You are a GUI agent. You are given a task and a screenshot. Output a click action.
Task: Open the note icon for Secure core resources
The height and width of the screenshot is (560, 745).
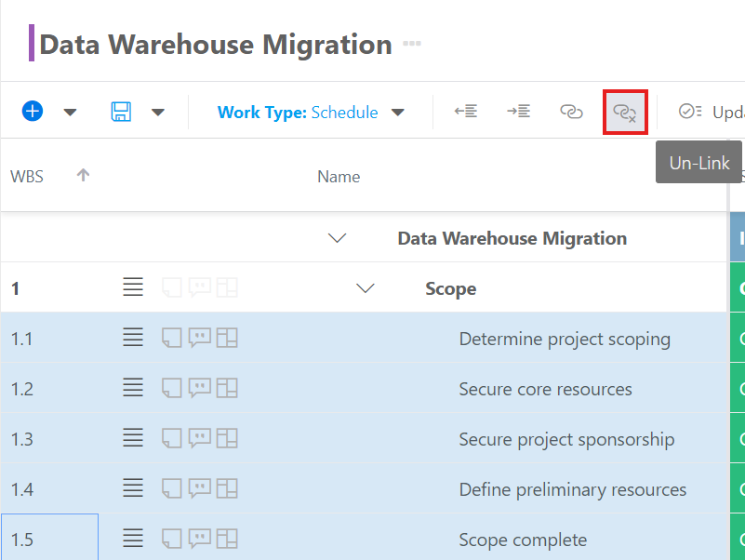[x=171, y=389]
